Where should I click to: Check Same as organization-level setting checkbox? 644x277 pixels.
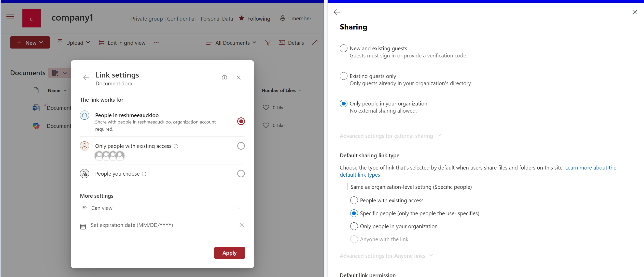[x=343, y=187]
